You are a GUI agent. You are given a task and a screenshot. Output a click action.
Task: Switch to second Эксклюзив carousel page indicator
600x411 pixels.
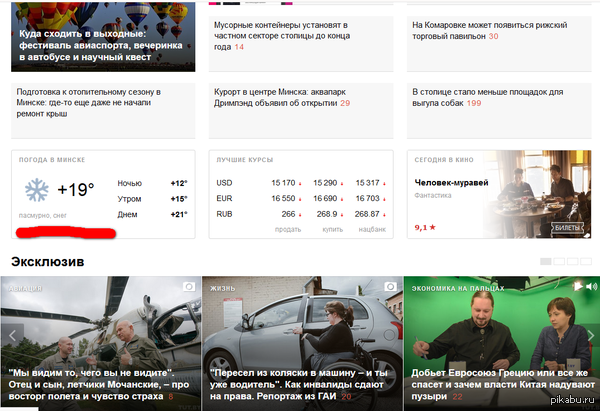tap(559, 261)
